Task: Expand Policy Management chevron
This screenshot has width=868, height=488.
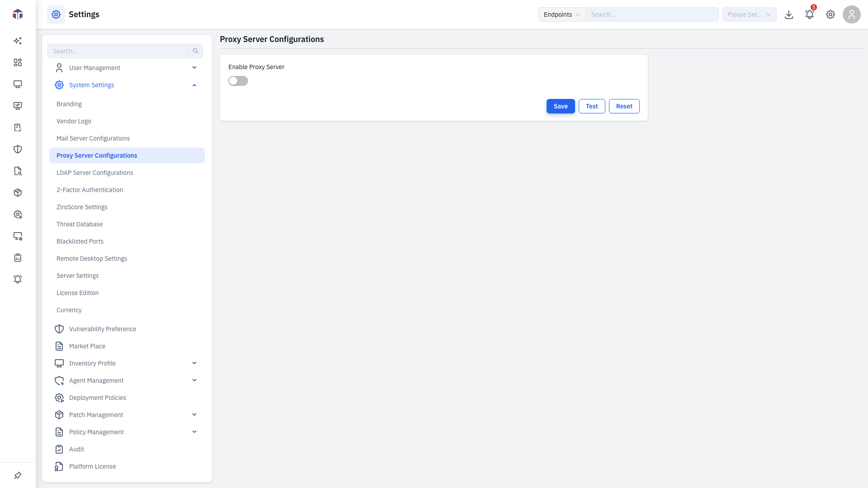Action: [194, 432]
